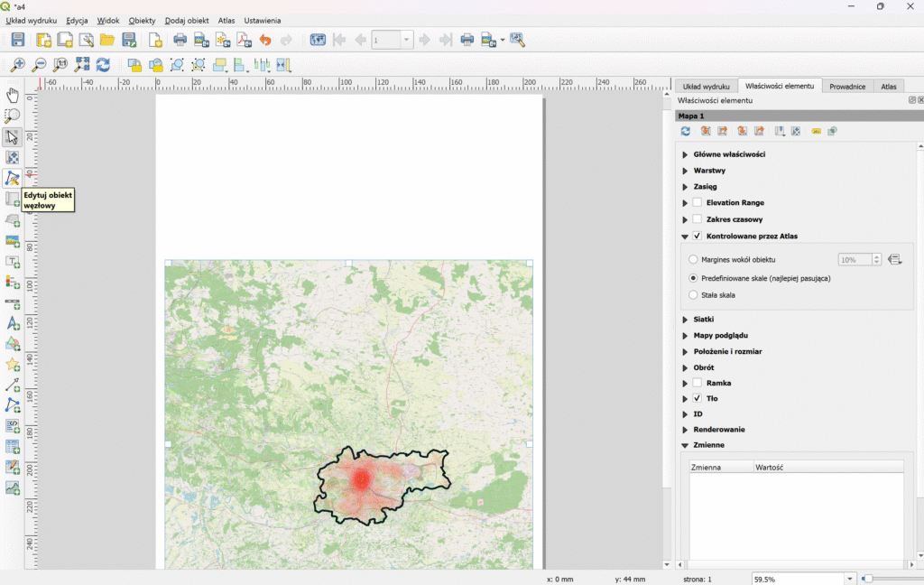This screenshot has height=585, width=924.
Task: Expand the Warstwy section
Action: [x=685, y=171]
